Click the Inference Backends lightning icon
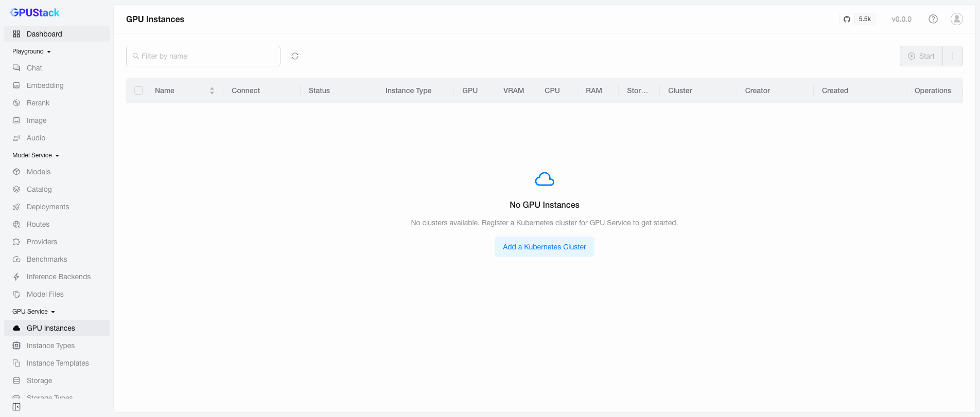980x417 pixels. [x=16, y=277]
